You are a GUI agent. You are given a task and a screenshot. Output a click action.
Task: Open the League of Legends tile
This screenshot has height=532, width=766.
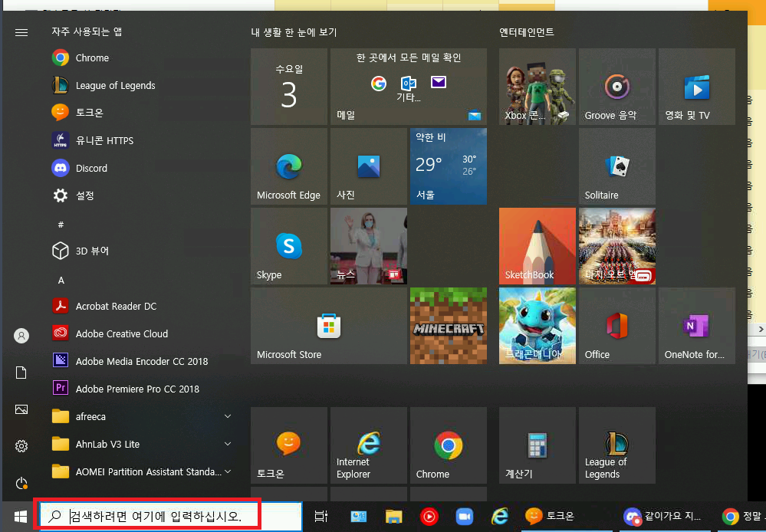coord(617,445)
